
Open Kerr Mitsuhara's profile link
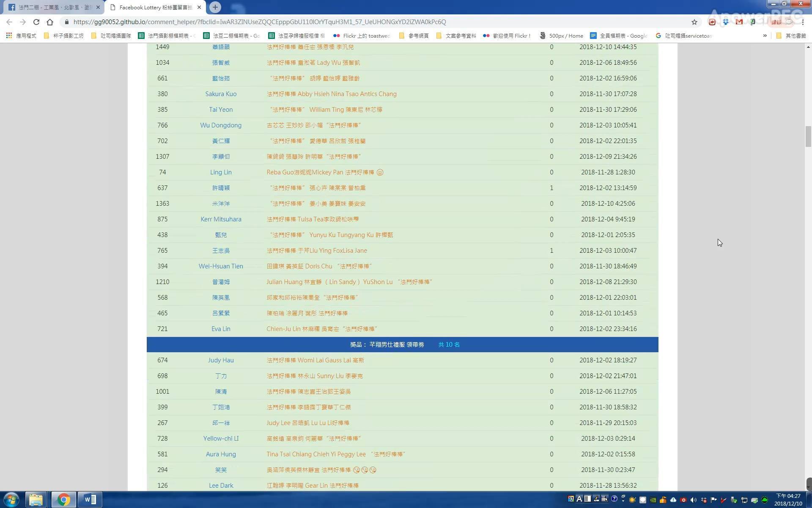(x=221, y=219)
